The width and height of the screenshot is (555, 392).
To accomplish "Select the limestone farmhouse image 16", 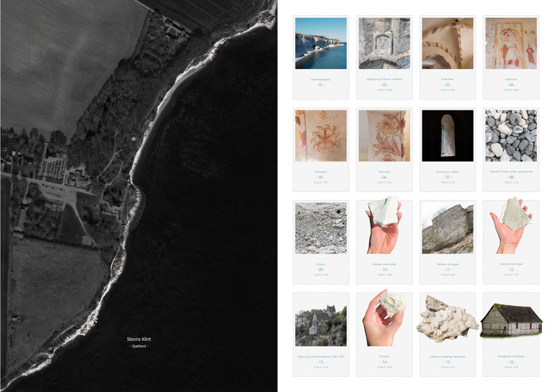I will coord(511,320).
